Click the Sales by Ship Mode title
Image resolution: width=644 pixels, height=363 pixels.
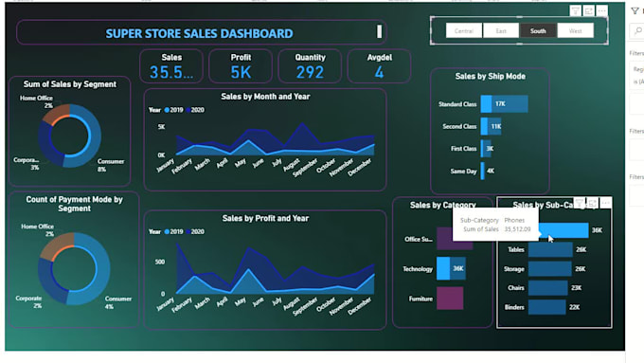(x=490, y=76)
